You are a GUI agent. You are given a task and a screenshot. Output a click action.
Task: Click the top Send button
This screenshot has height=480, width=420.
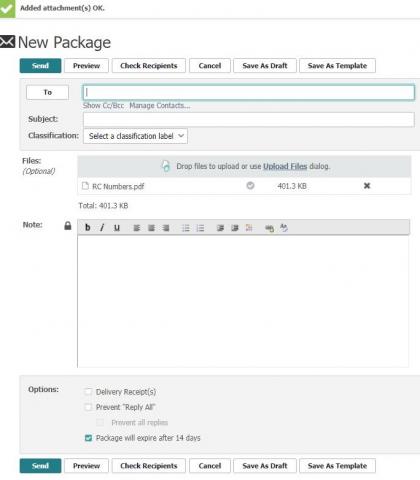[40, 66]
